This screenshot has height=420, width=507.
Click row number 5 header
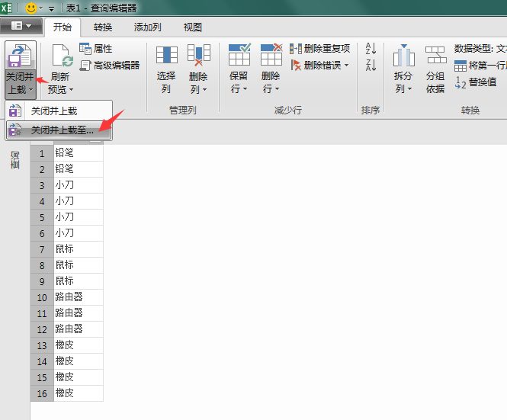[42, 217]
